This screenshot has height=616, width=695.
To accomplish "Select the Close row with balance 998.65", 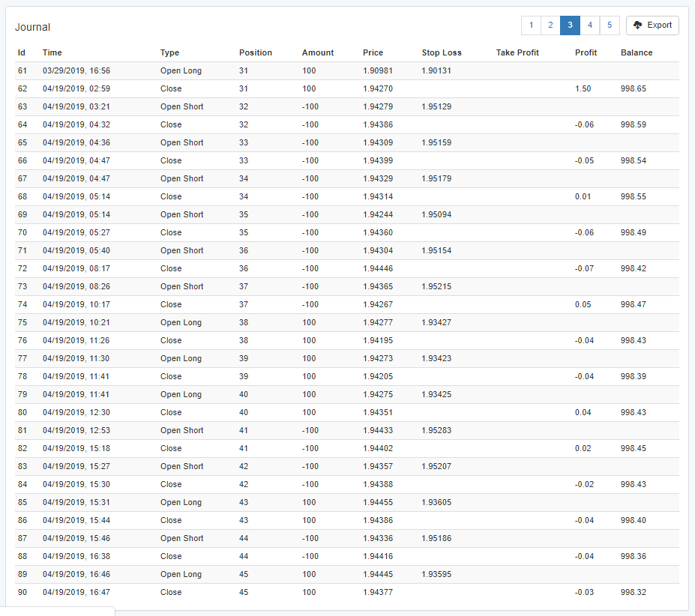I will click(x=347, y=88).
